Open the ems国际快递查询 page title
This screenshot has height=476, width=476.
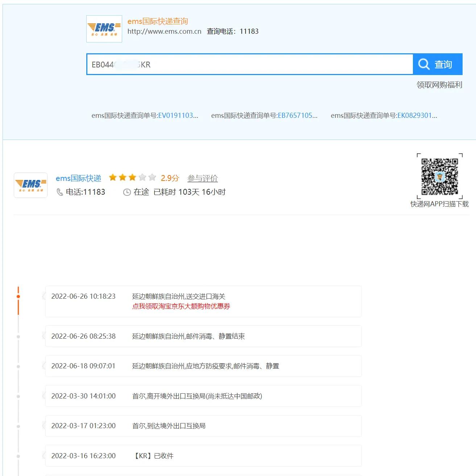pos(158,21)
